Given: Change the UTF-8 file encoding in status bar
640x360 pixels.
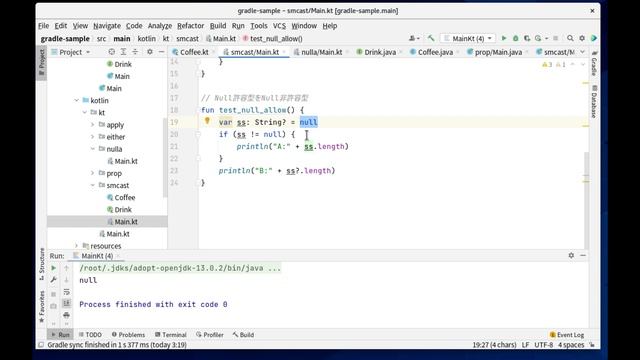Looking at the screenshot, I should [x=544, y=345].
